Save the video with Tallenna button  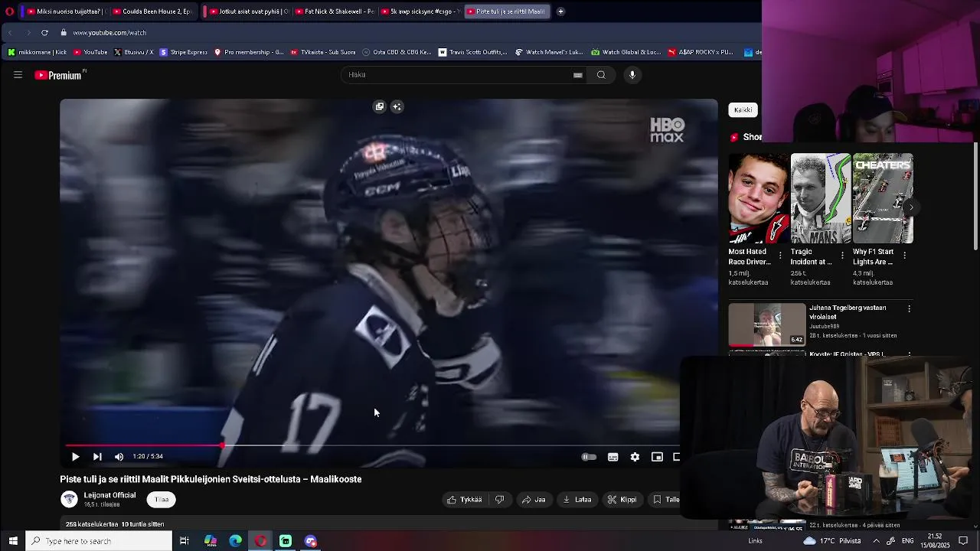click(x=665, y=500)
